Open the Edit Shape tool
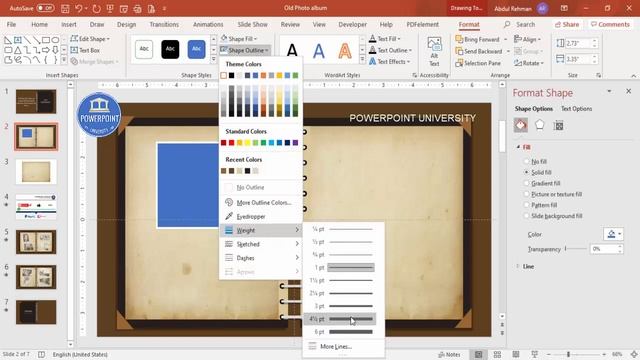The width and height of the screenshot is (640, 360). coord(90,39)
